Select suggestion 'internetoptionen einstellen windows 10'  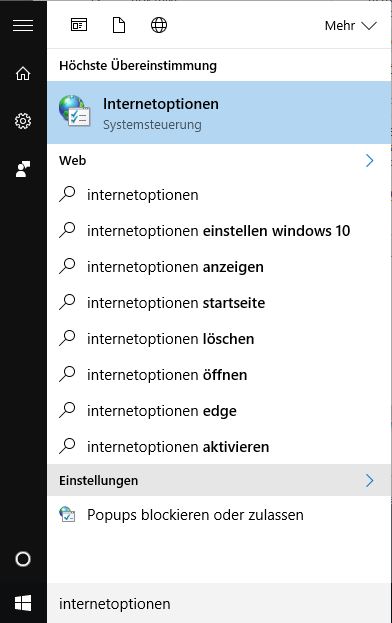[219, 231]
